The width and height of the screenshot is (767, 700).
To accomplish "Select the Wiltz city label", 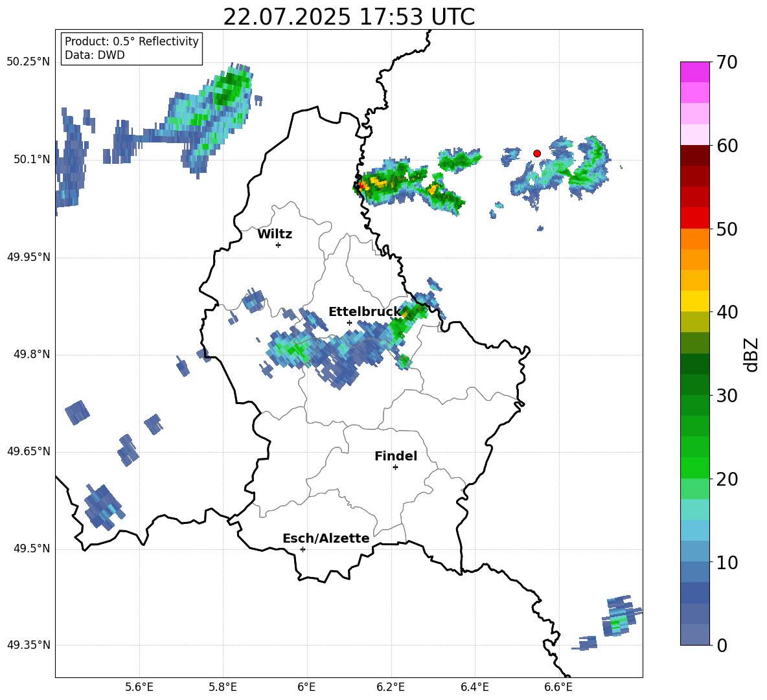I will (x=275, y=234).
